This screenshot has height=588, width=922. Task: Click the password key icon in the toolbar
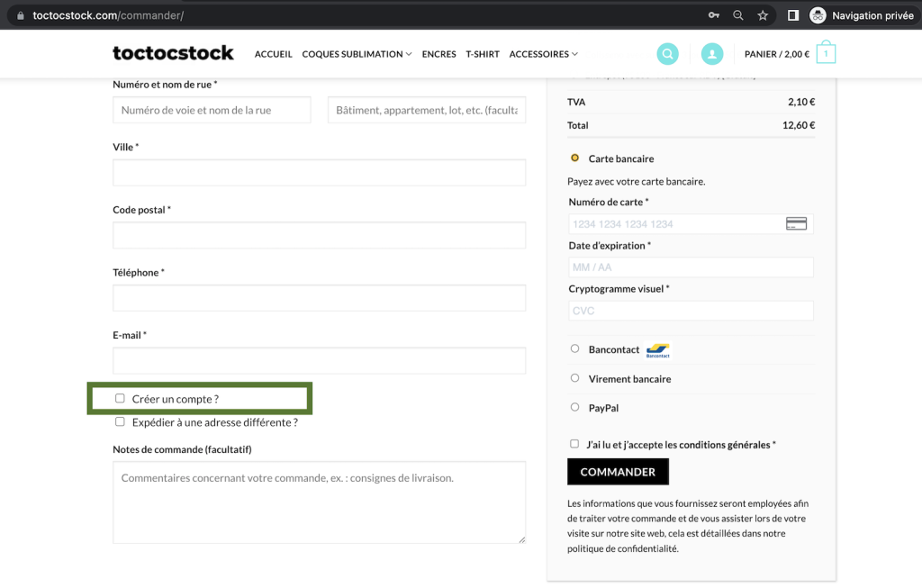click(x=714, y=14)
